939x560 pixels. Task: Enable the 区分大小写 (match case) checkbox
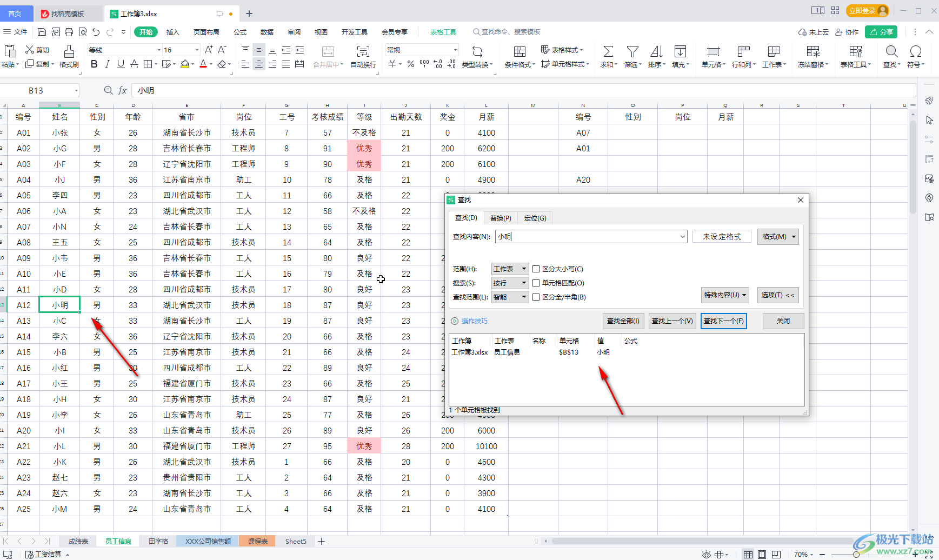[x=536, y=269]
